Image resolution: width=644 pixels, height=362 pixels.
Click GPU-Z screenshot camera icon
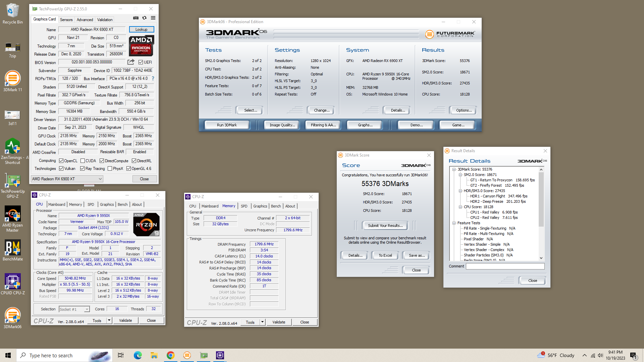(136, 18)
